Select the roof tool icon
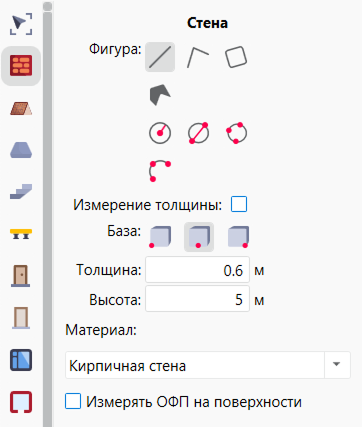Screen dimensions: 362x427 click(21, 108)
